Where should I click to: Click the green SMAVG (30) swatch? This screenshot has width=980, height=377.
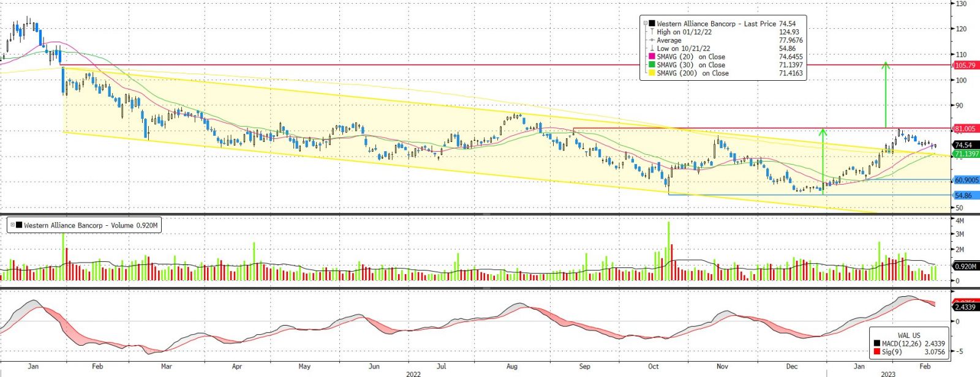[652, 65]
